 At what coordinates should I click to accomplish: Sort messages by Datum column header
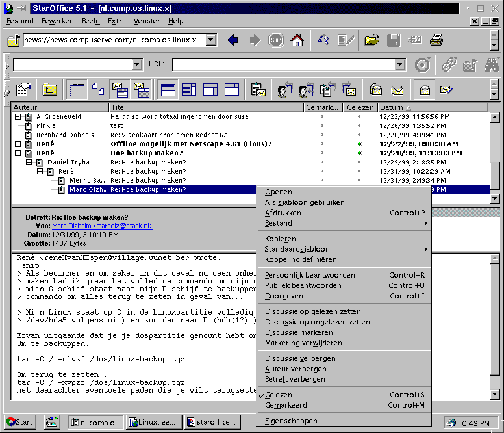tap(433, 107)
